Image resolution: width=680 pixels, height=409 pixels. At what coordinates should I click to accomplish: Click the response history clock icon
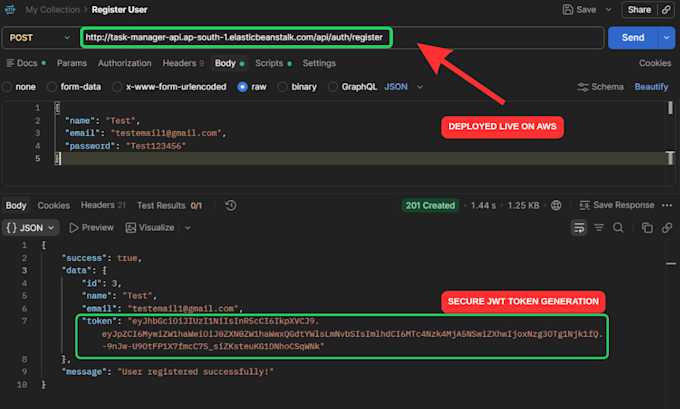click(x=231, y=205)
